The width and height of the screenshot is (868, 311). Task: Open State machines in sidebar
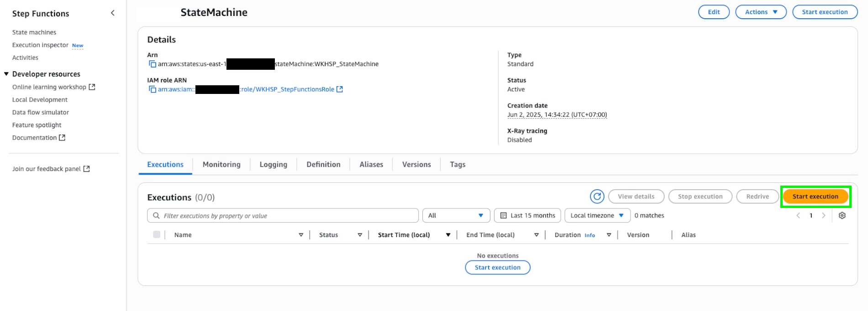(x=34, y=32)
